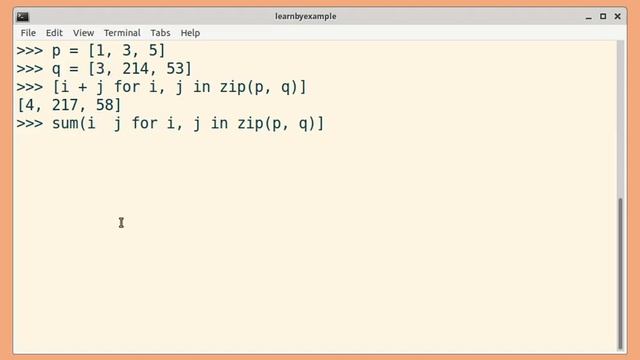The width and height of the screenshot is (640, 360).
Task: Click the vertical scrollbar thumb
Action: point(620,273)
